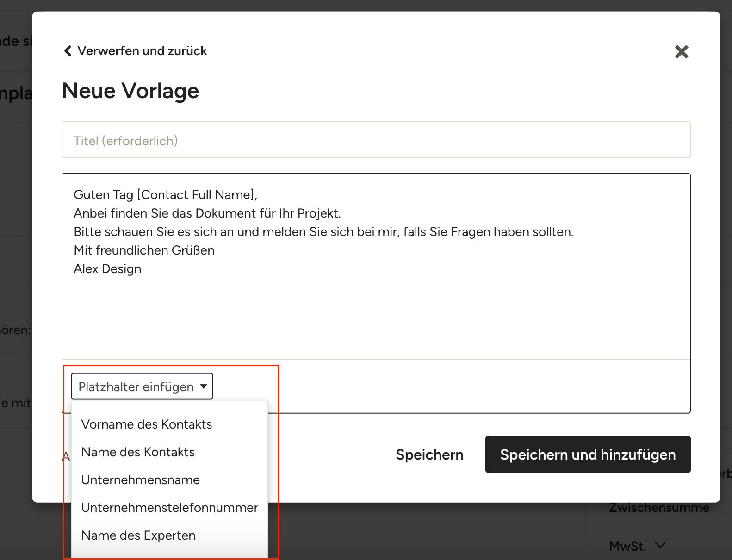Viewport: 732px width, 560px height.
Task: Click the caret arrow beside Platzhalter einfügen
Action: (203, 386)
